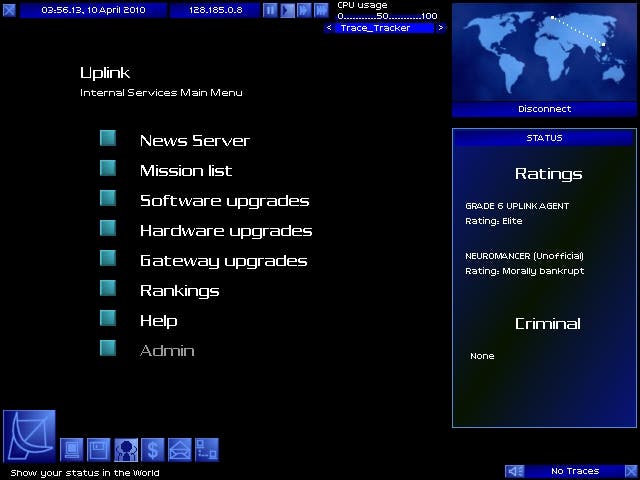Click the STATUS panel title bar

(544, 138)
